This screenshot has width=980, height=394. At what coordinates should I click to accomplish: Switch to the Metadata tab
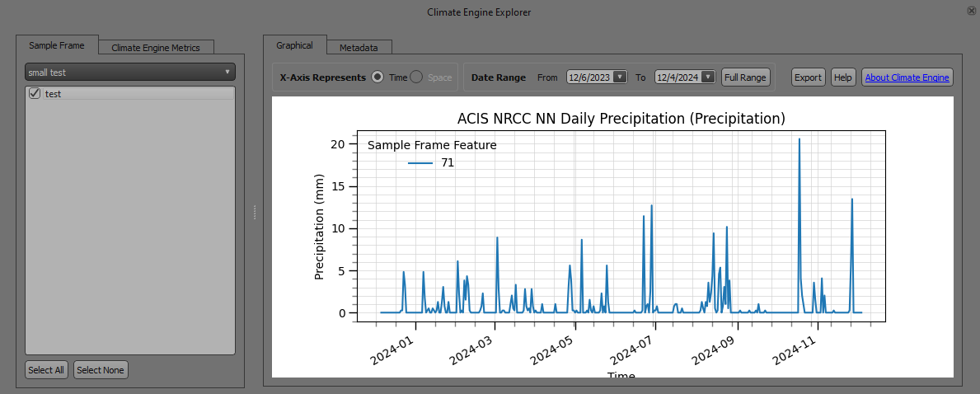click(359, 48)
